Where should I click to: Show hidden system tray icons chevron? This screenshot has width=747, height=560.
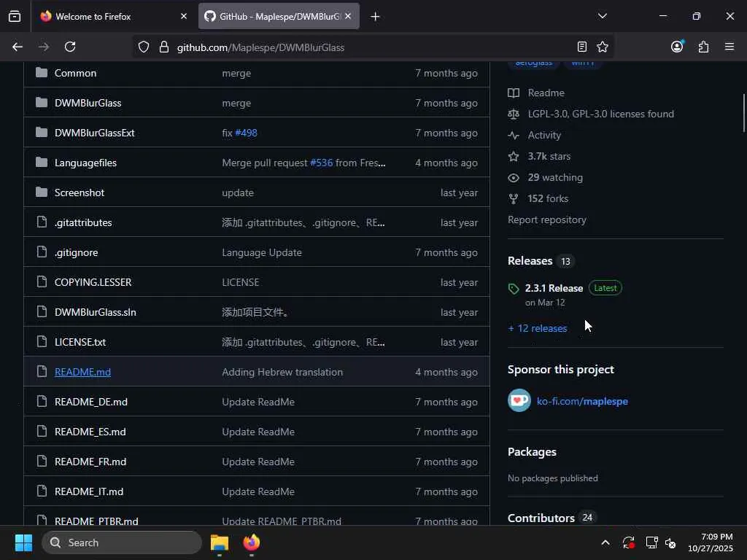click(x=605, y=542)
